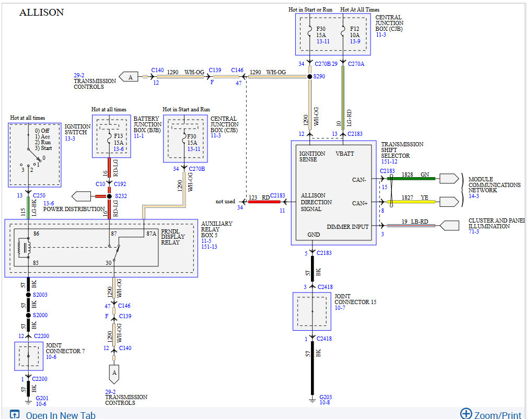532x419 pixels.
Task: Click the A connector arrow near C140 top
Action: [129, 77]
